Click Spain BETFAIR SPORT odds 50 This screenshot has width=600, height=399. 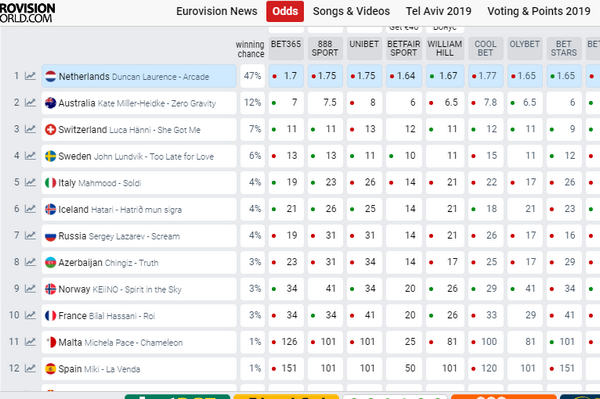404,369
